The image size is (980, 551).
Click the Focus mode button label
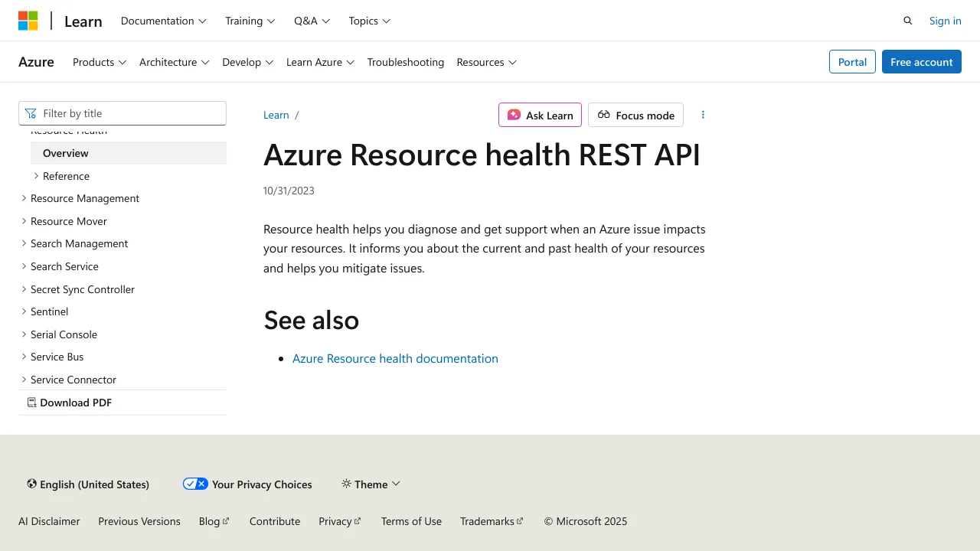(645, 116)
